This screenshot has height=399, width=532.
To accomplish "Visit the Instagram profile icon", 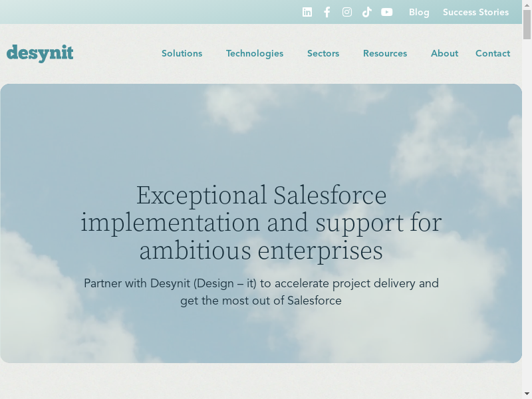I will pyautogui.click(x=347, y=12).
